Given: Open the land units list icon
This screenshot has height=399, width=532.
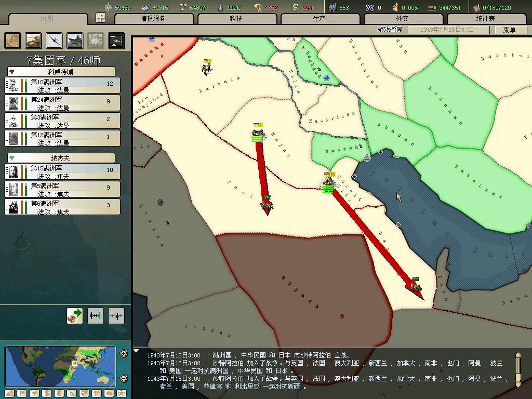Looking at the screenshot, I should (34, 41).
